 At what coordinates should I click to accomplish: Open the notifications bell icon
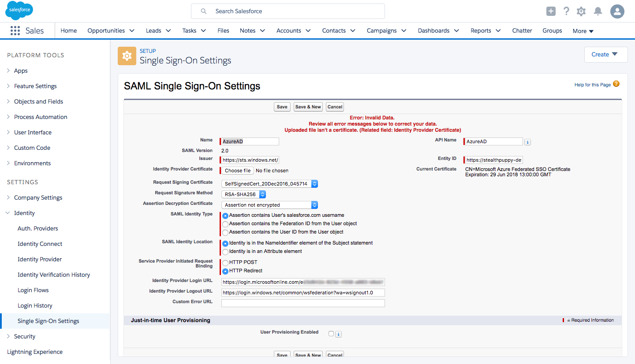(598, 11)
